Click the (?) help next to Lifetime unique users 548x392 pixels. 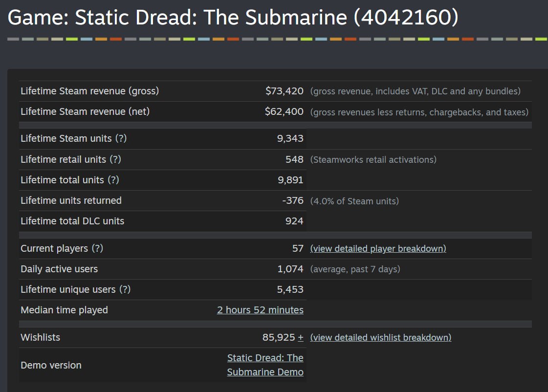click(125, 289)
